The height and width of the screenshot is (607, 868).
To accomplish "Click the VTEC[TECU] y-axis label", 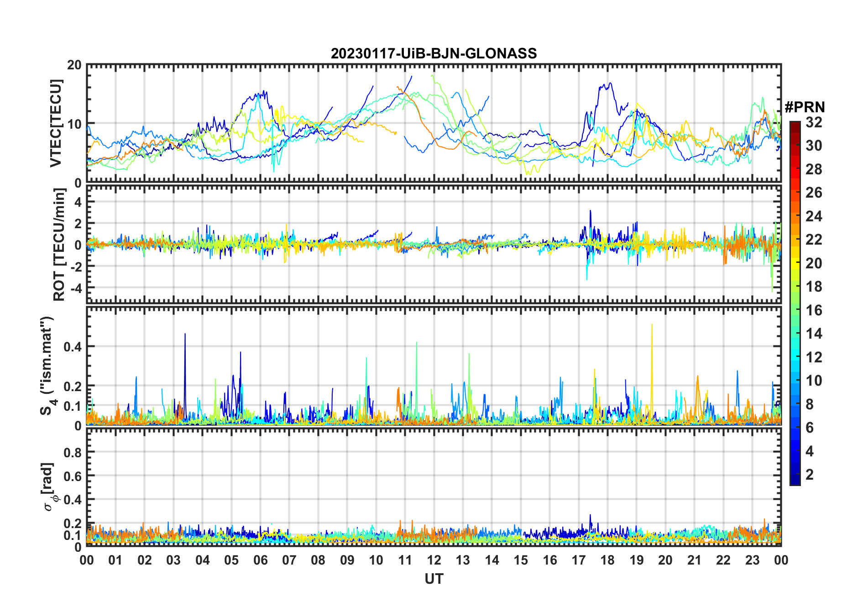I will [56, 124].
